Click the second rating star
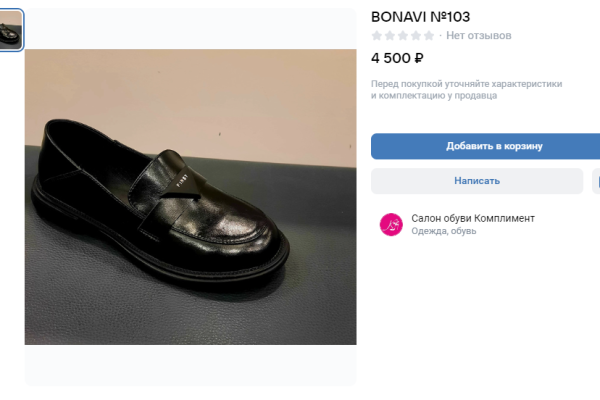Viewport: 600px width, 400px height. [x=390, y=36]
